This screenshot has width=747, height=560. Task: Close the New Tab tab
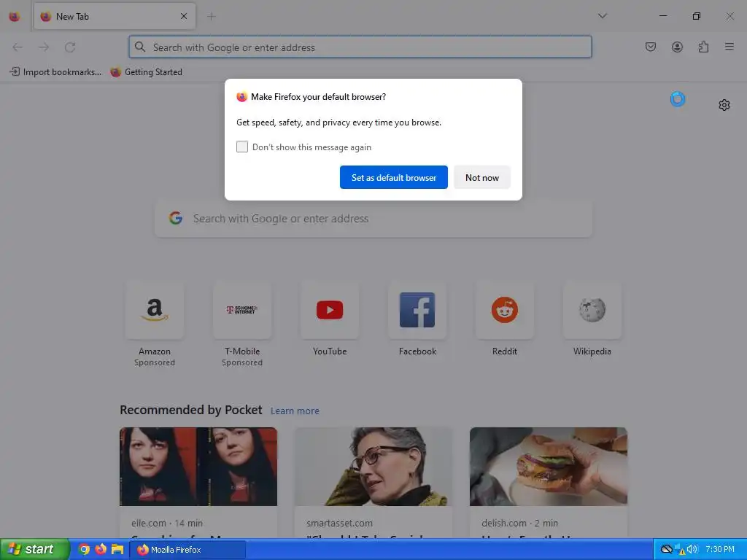click(x=184, y=16)
